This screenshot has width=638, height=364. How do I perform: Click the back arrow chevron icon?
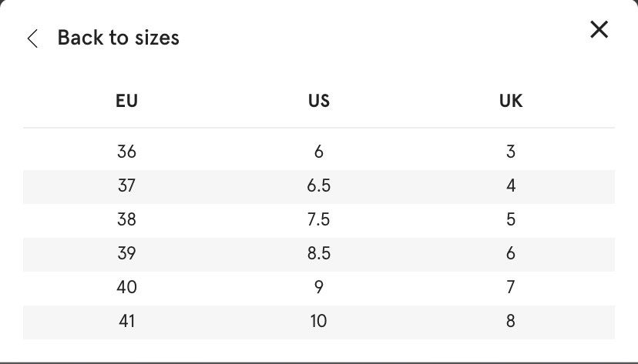coord(32,38)
